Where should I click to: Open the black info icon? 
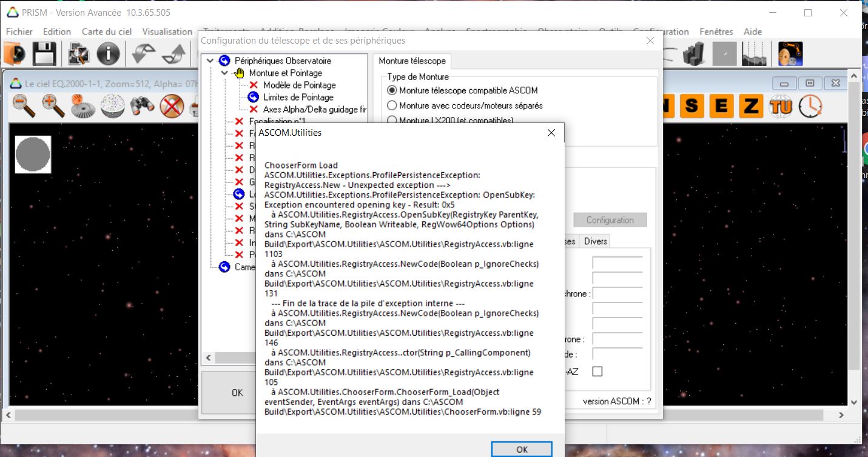pos(108,55)
